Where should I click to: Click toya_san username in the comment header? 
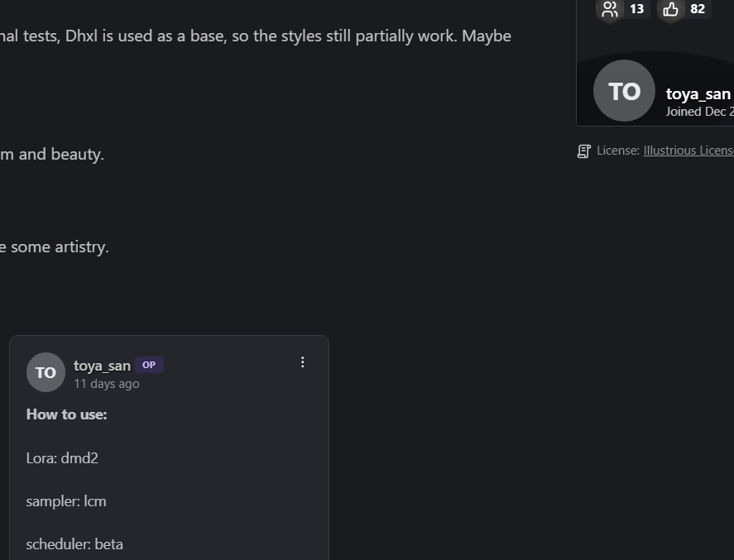[x=102, y=365]
